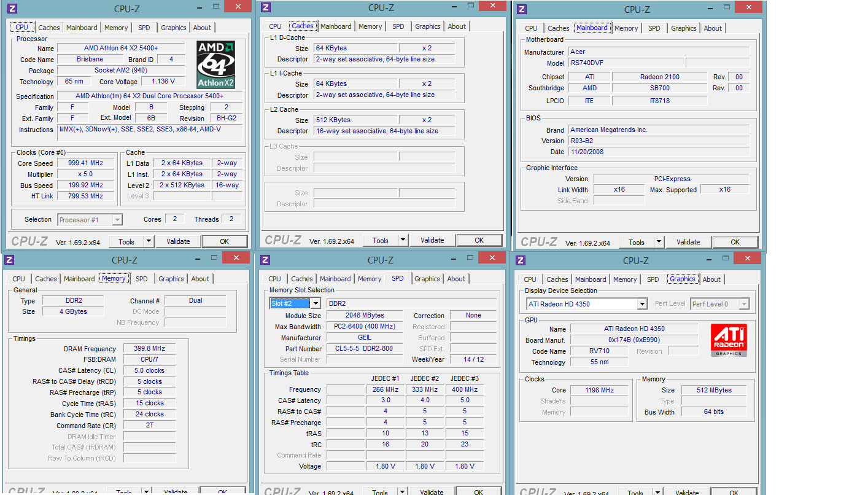Click OK in the CPU window

pos(225,242)
